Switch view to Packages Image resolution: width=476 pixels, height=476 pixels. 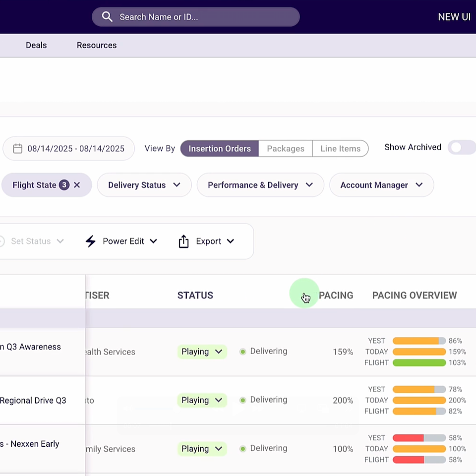point(285,149)
